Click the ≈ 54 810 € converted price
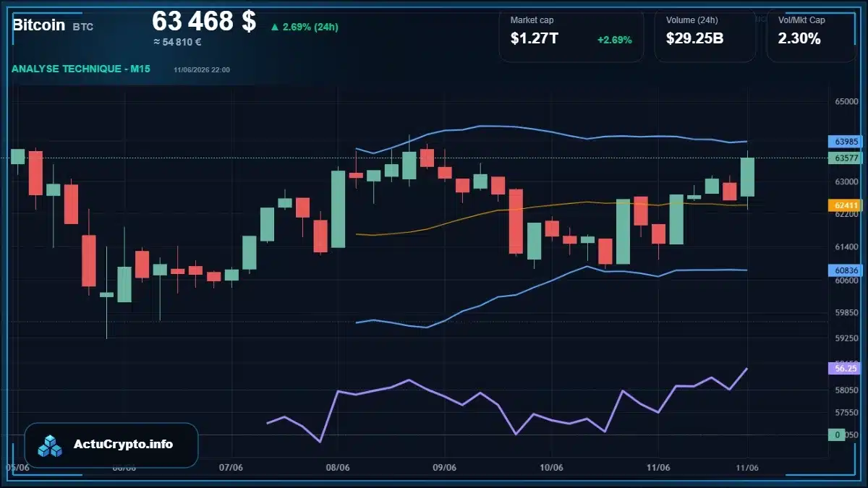Screen dimensions: 868x488 click(177, 42)
